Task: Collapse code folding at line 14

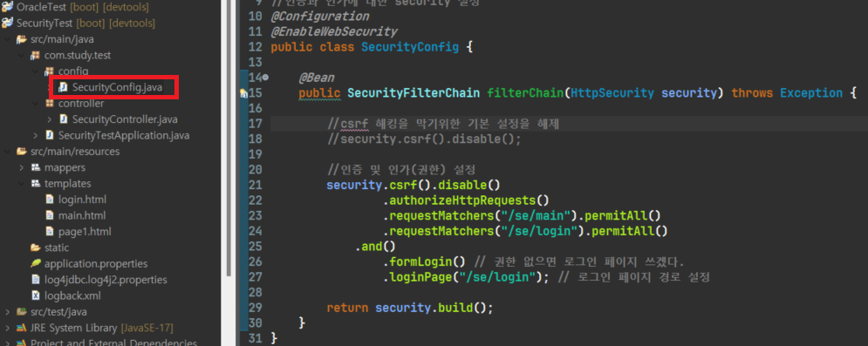Action: (x=265, y=78)
